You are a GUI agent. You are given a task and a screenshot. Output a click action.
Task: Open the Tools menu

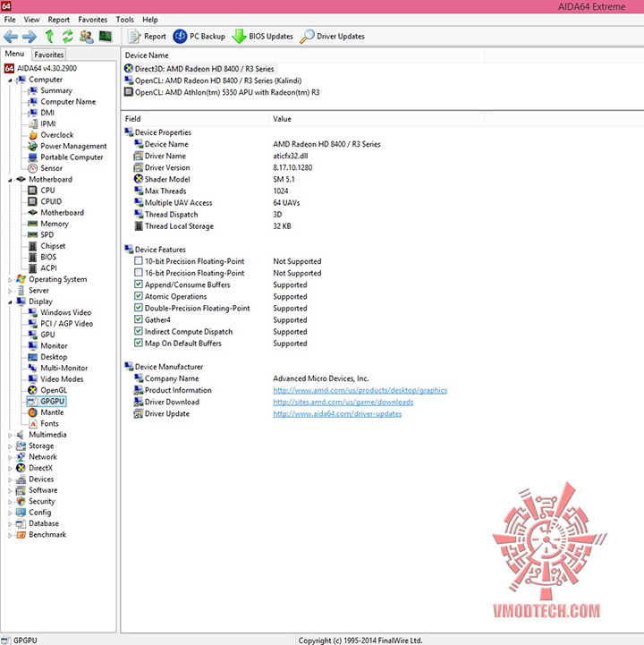click(x=124, y=20)
